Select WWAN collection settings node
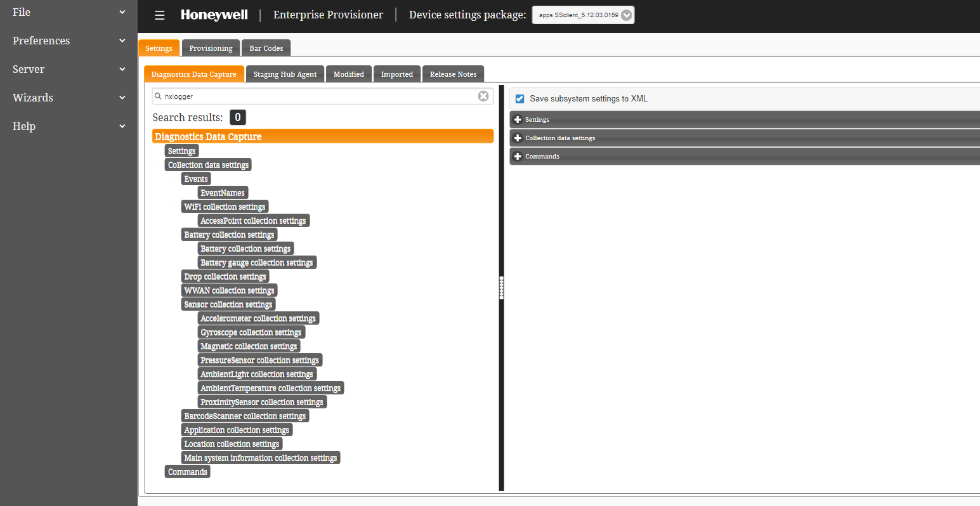This screenshot has width=980, height=506. coord(229,290)
